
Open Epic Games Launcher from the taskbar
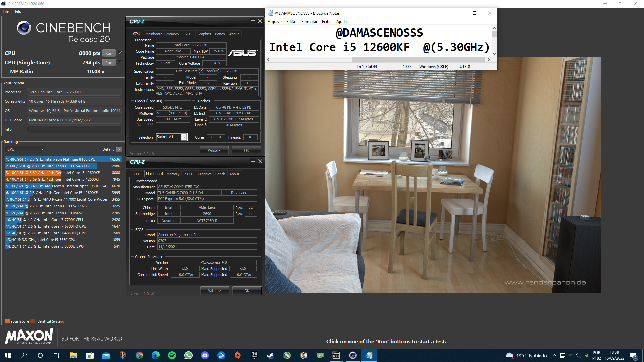254,355
